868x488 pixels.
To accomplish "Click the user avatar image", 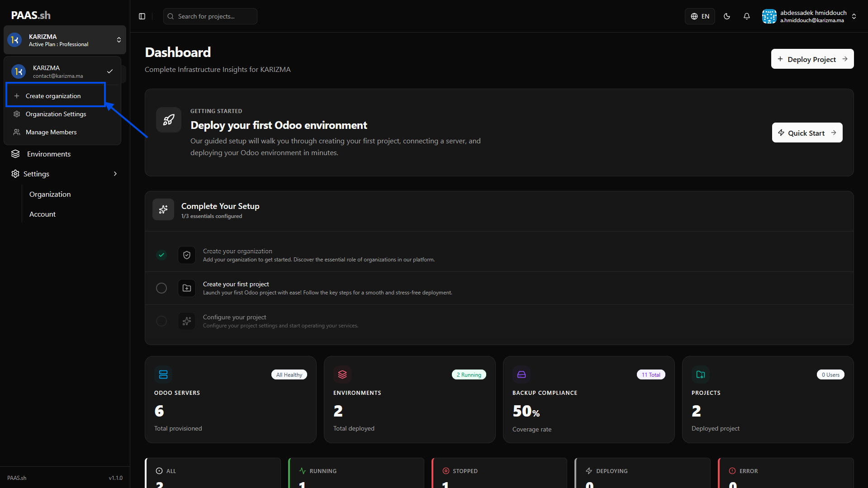I will [x=769, y=16].
